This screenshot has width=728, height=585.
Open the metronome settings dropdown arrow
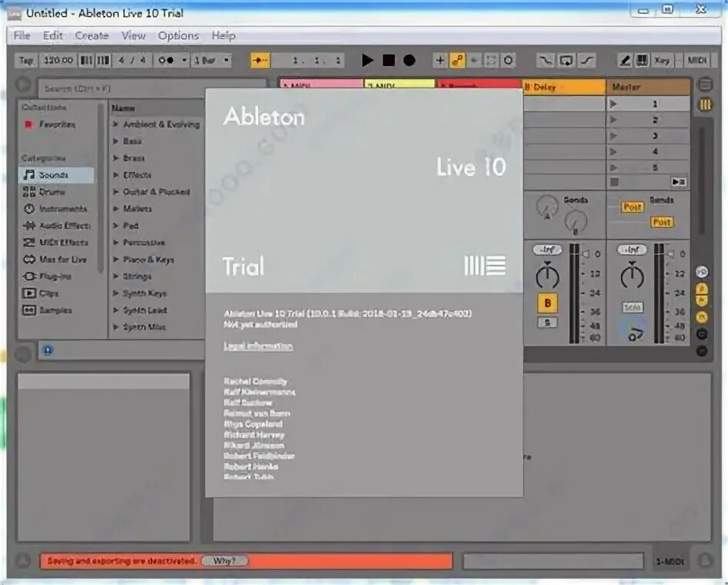184,61
